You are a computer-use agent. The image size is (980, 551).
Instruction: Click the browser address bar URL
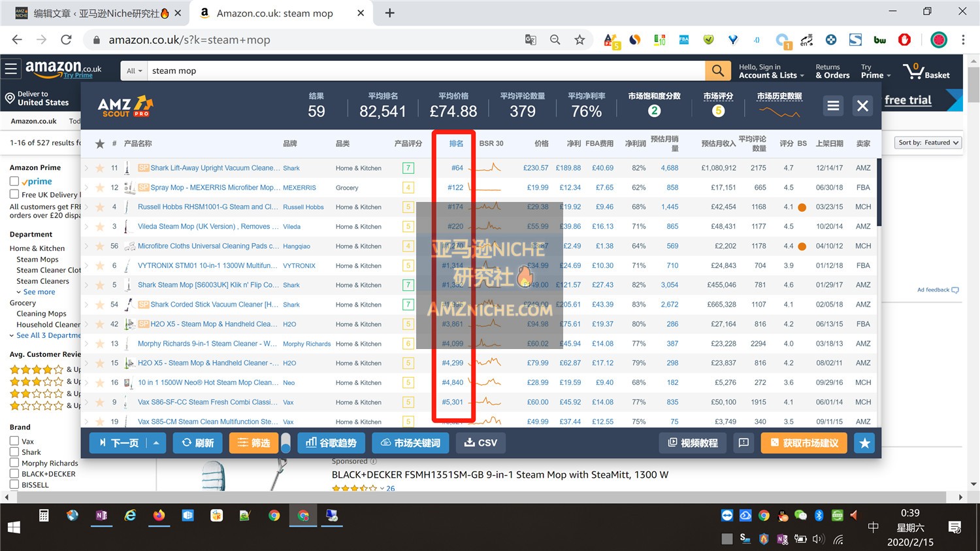pos(189,40)
